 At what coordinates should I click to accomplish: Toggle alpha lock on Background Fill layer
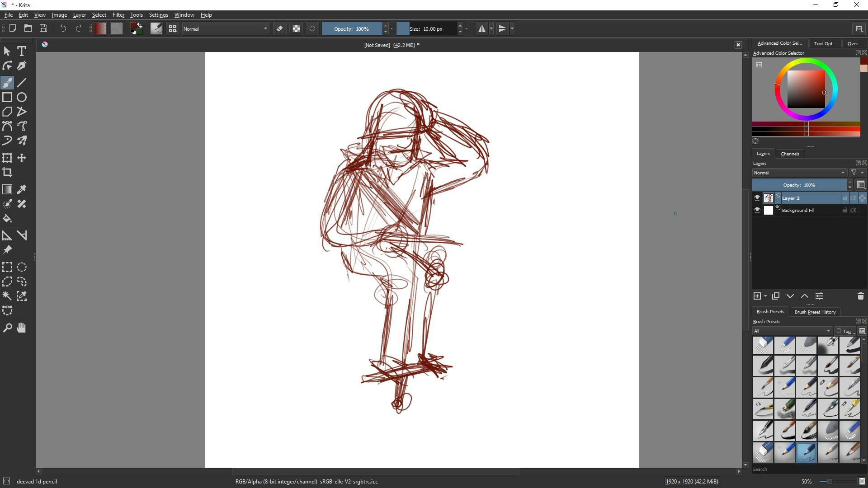pos(854,210)
